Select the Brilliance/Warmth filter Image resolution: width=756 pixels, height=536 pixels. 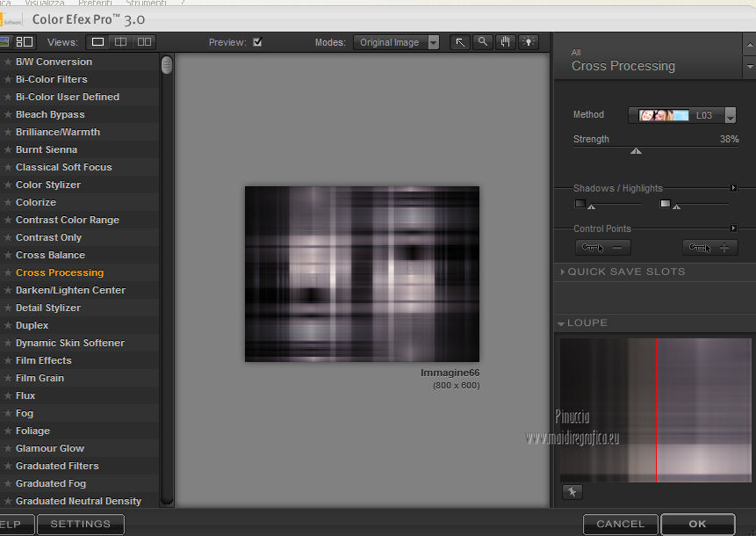58,132
